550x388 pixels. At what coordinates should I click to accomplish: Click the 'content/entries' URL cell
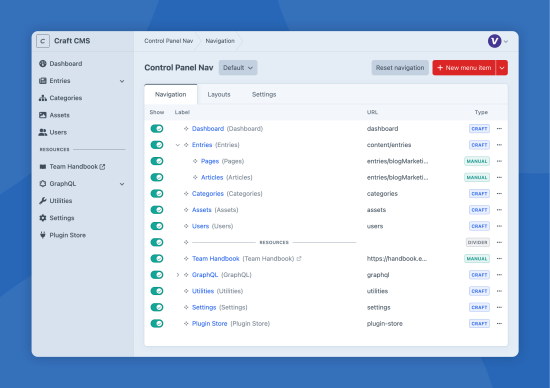[x=389, y=145]
